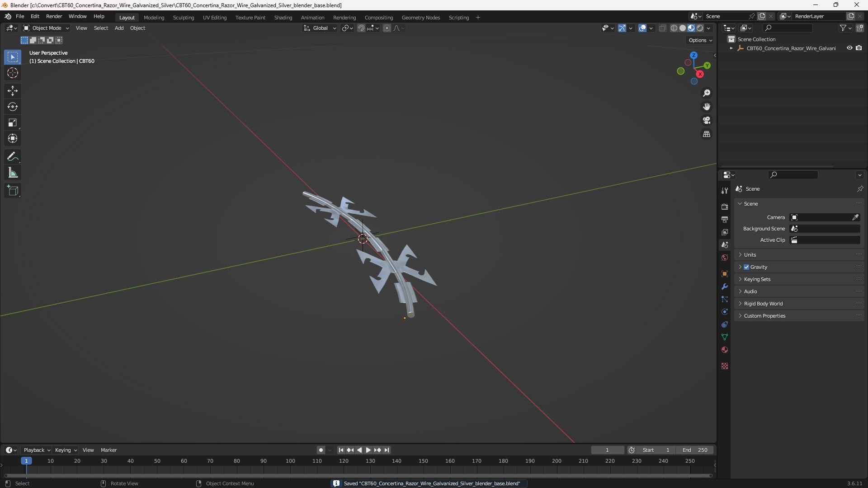The height and width of the screenshot is (488, 868).
Task: Switch to the UV Editing workspace tab
Action: (x=215, y=18)
